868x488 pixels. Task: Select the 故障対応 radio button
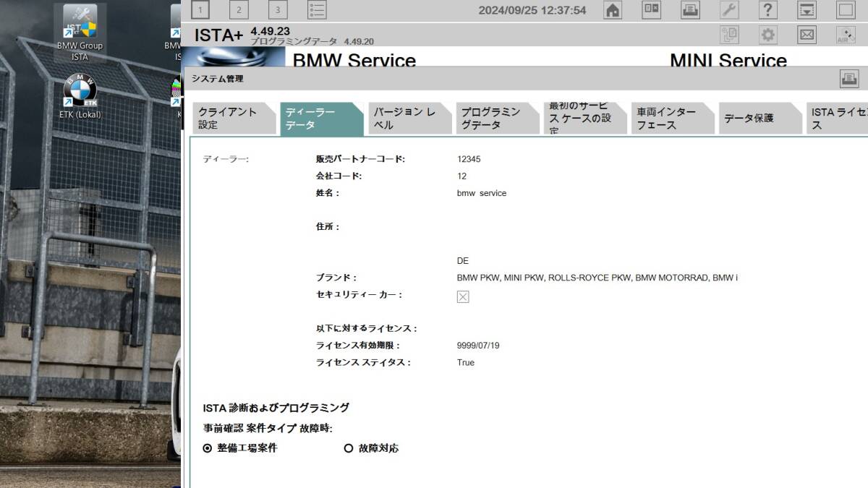[349, 448]
